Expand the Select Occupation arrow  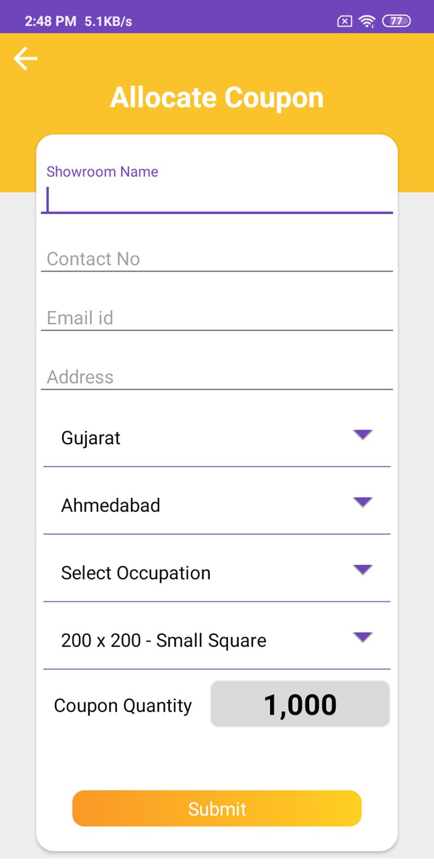[362, 570]
